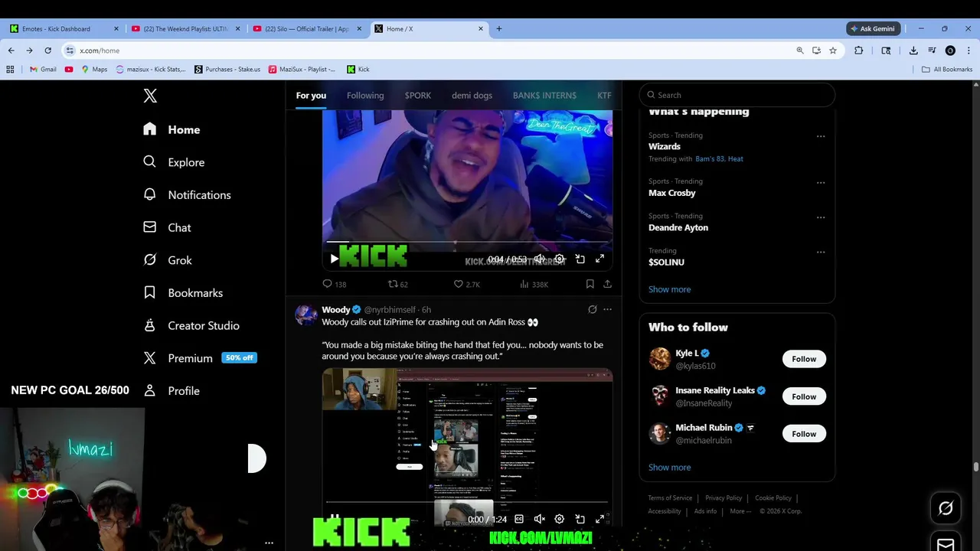Image resolution: width=980 pixels, height=551 pixels.
Task: Switch to The Weeknd Playlist browser tab
Action: click(185, 28)
